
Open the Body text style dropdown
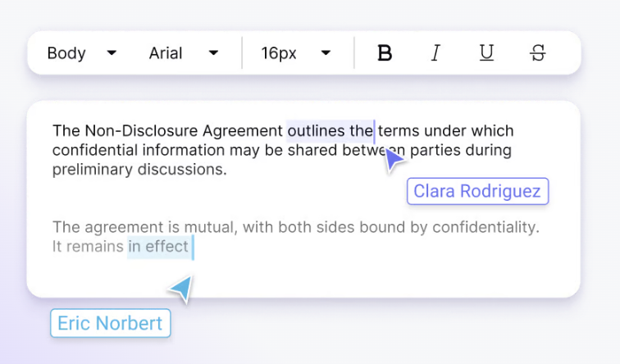pyautogui.click(x=66, y=53)
